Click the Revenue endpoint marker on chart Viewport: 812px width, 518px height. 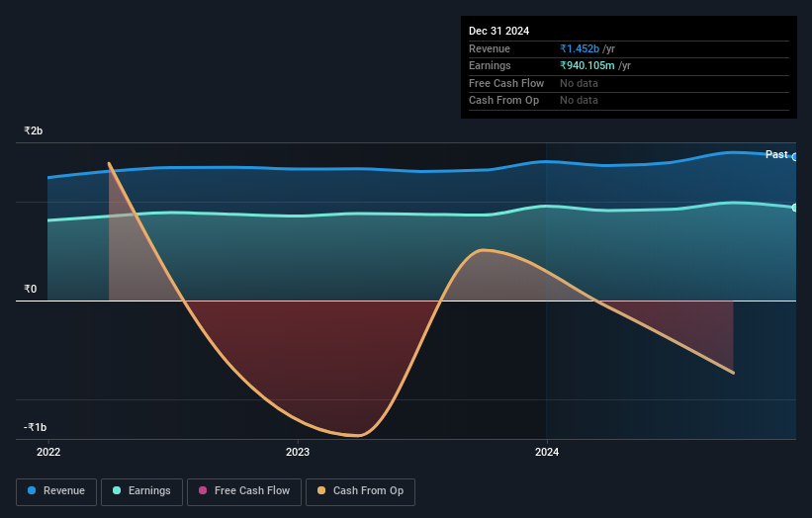point(795,157)
